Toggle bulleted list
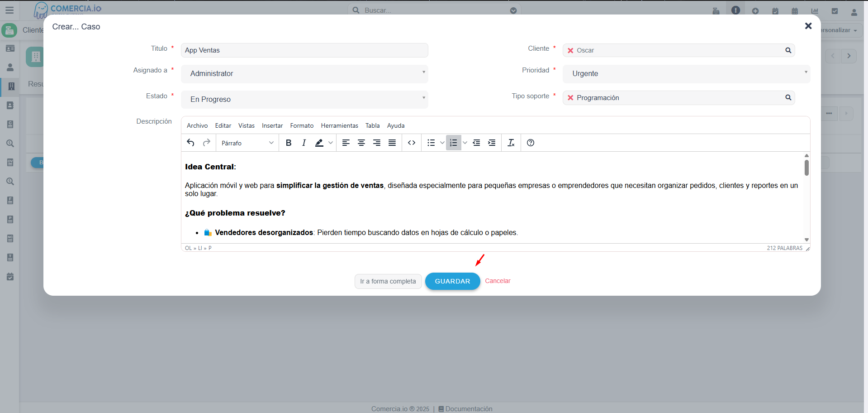This screenshot has height=413, width=868. [431, 143]
